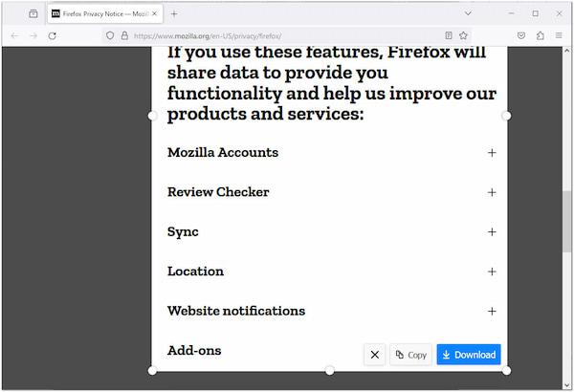
Task: Download the screenshot
Action: click(469, 355)
